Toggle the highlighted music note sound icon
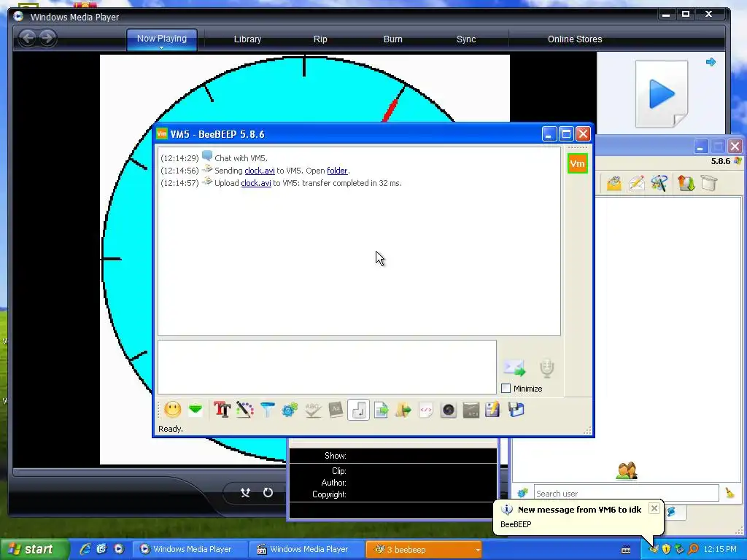747x560 pixels. (358, 410)
